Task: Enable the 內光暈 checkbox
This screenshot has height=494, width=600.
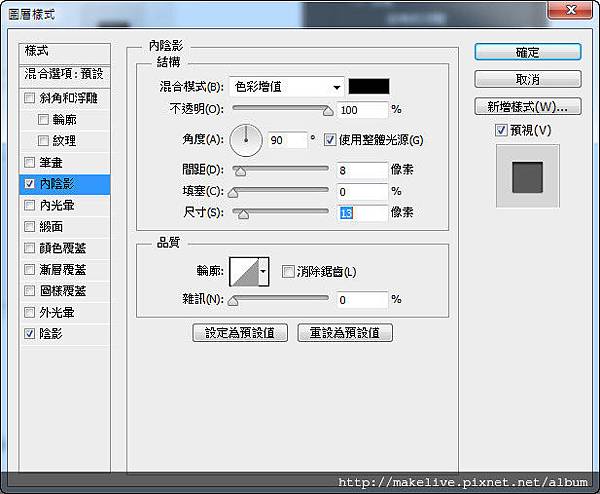Action: [x=29, y=205]
